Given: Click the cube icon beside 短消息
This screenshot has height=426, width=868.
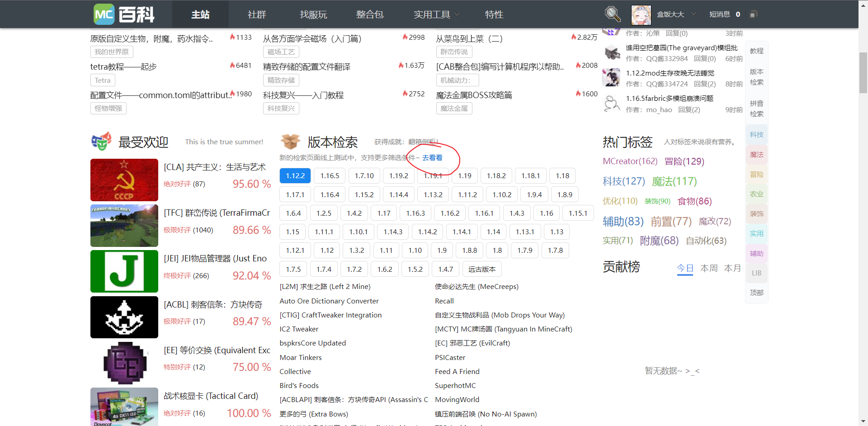Looking at the screenshot, I should 753,14.
